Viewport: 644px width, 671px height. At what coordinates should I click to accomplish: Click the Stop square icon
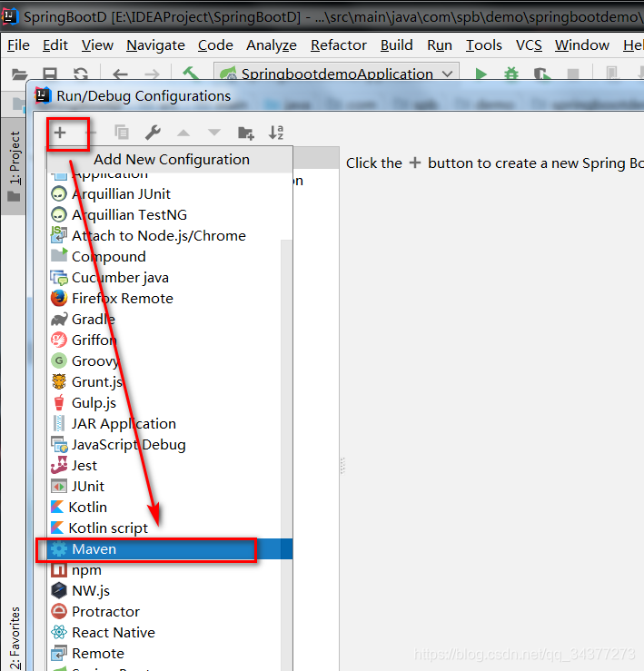(573, 74)
